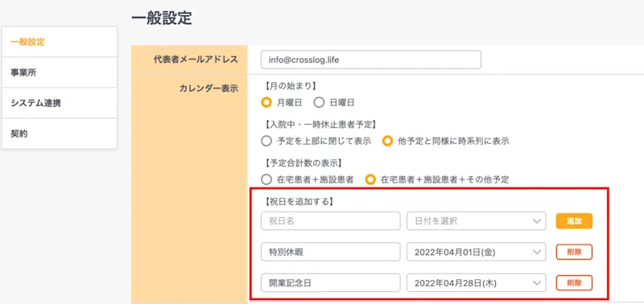Click the 代表者メールアドレス email input field
Screen dimensions: 644x304
click(x=371, y=60)
